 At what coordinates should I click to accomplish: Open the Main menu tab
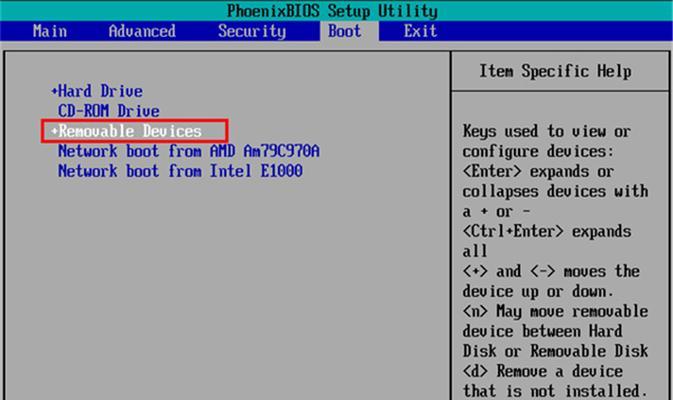tap(50, 31)
